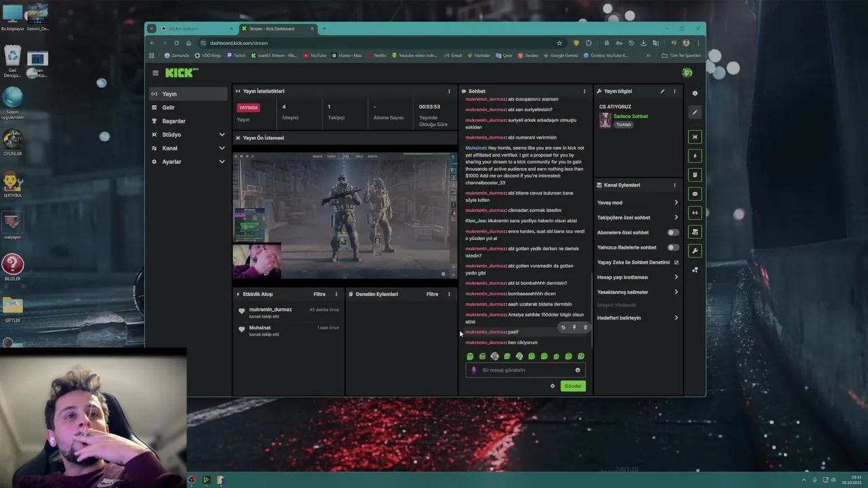The image size is (868, 488).
Task: Open Filtre dropdown in Etkinlik Akışı
Action: [319, 294]
